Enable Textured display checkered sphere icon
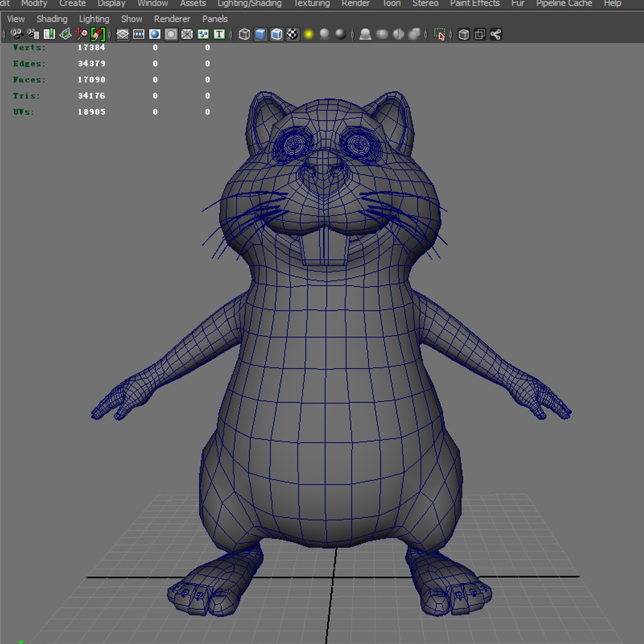Screen dimensions: 644x644 (x=292, y=34)
